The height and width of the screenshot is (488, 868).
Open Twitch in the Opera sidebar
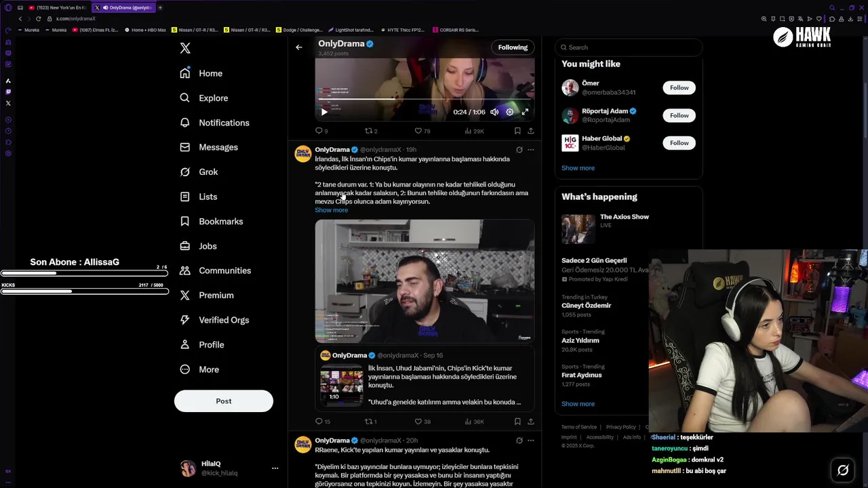pyautogui.click(x=8, y=91)
